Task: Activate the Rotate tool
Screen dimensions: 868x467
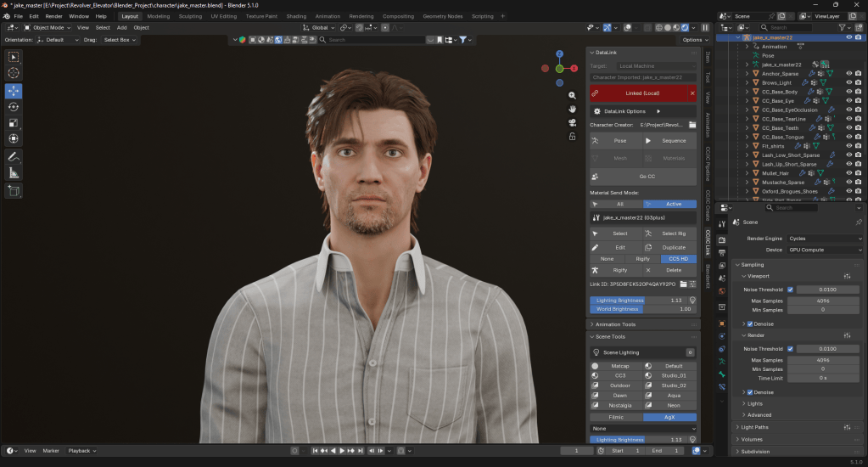Action: tap(14, 107)
